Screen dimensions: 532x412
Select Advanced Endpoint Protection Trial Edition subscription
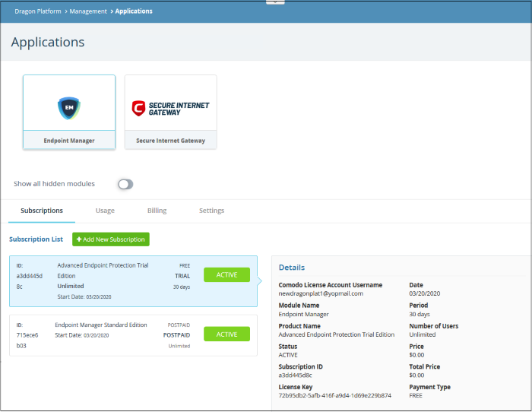[x=133, y=281]
